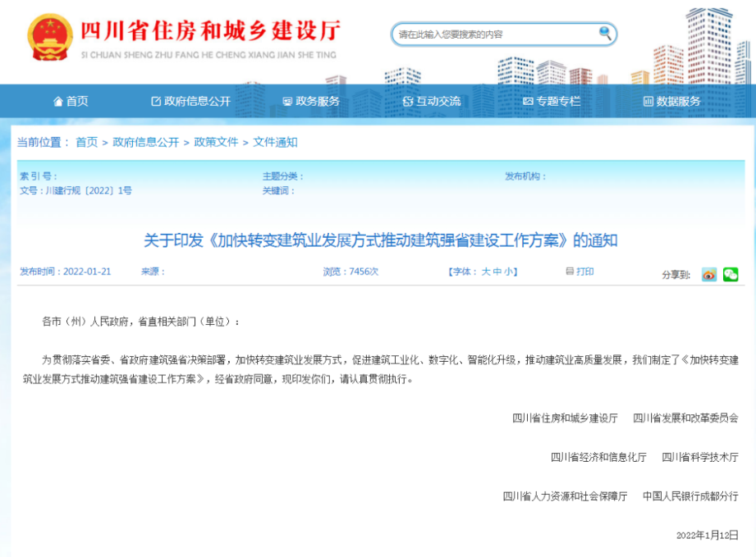Click the search input field
This screenshot has width=756, height=557.
click(x=493, y=34)
